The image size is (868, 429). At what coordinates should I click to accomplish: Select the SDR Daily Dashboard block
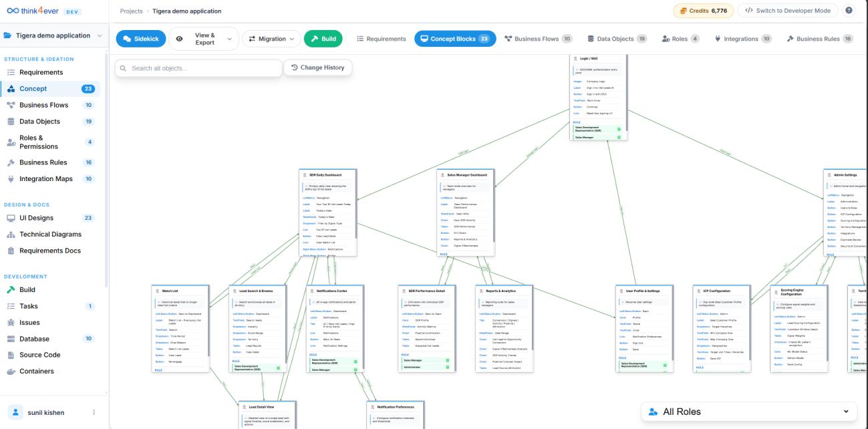[x=327, y=212]
